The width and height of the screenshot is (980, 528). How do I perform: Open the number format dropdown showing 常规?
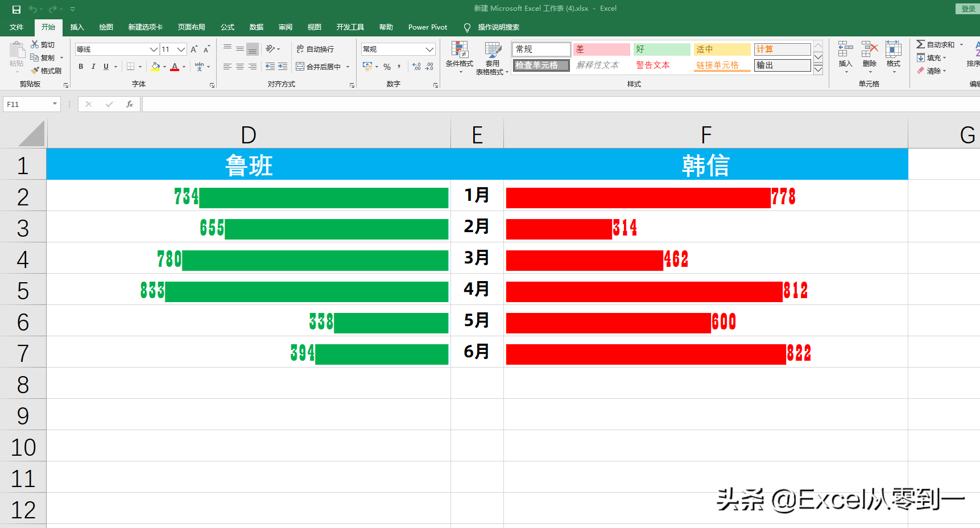(x=429, y=49)
